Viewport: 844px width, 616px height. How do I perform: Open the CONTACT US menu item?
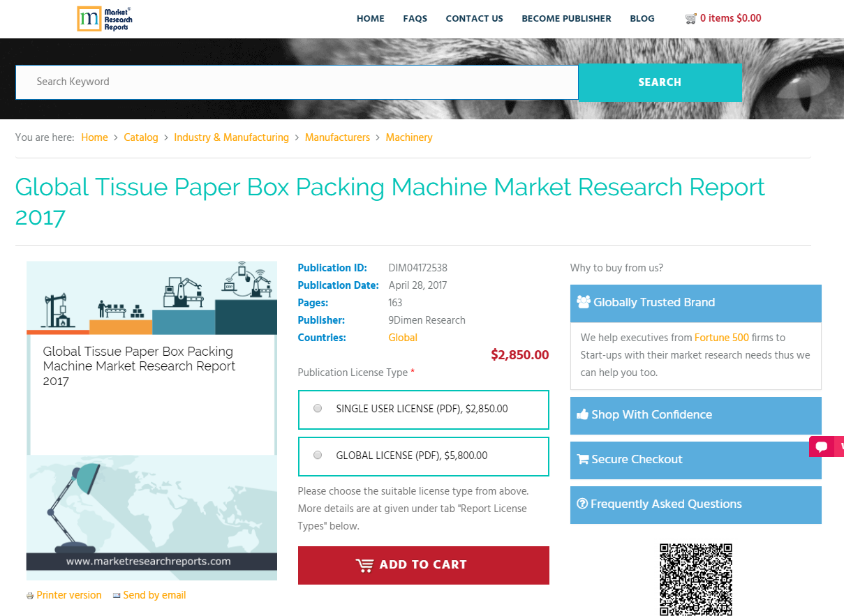tap(475, 19)
